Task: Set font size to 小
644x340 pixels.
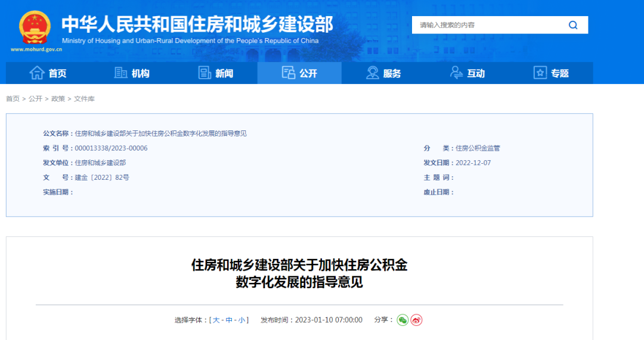Action: [x=241, y=320]
